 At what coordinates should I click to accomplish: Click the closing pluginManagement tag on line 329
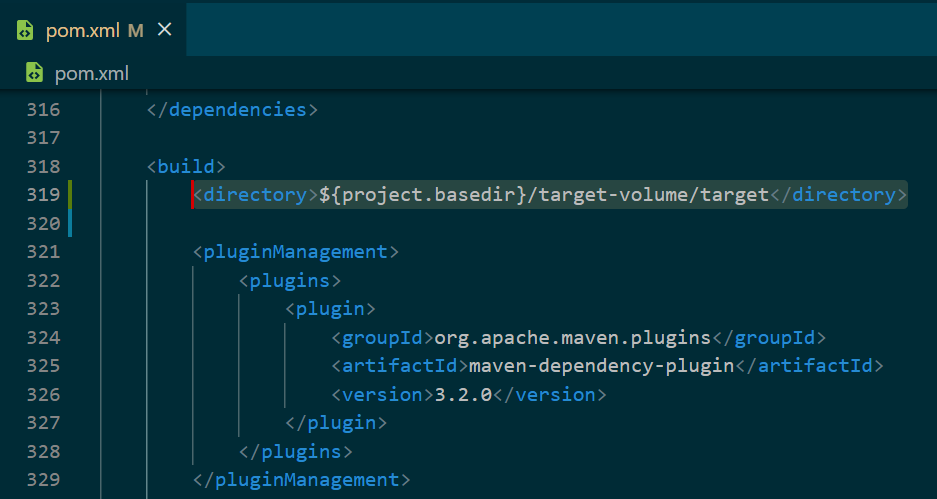point(301,480)
